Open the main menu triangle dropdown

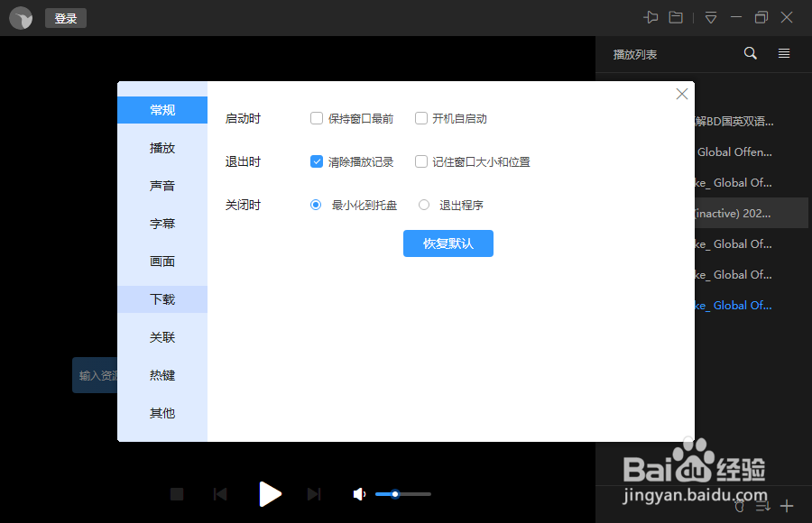tap(711, 18)
